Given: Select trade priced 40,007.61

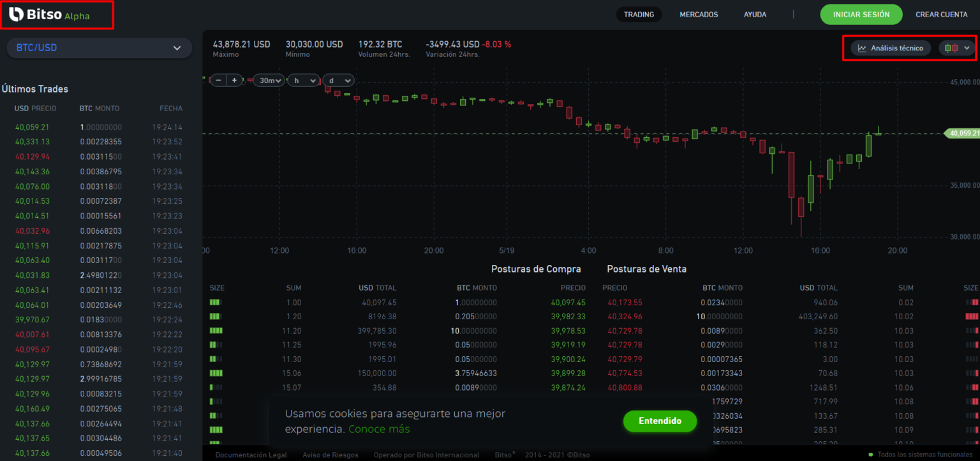Looking at the screenshot, I should [33, 335].
